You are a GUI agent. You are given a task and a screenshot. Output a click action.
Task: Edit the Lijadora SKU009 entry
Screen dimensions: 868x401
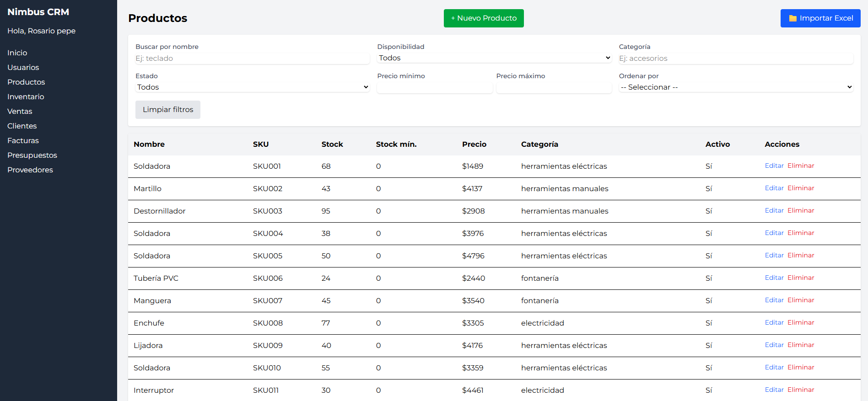(774, 345)
